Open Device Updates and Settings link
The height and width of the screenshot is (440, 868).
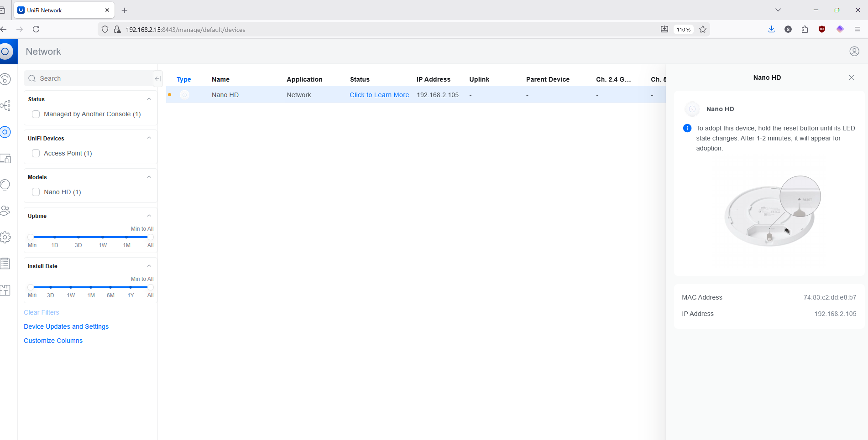click(66, 326)
